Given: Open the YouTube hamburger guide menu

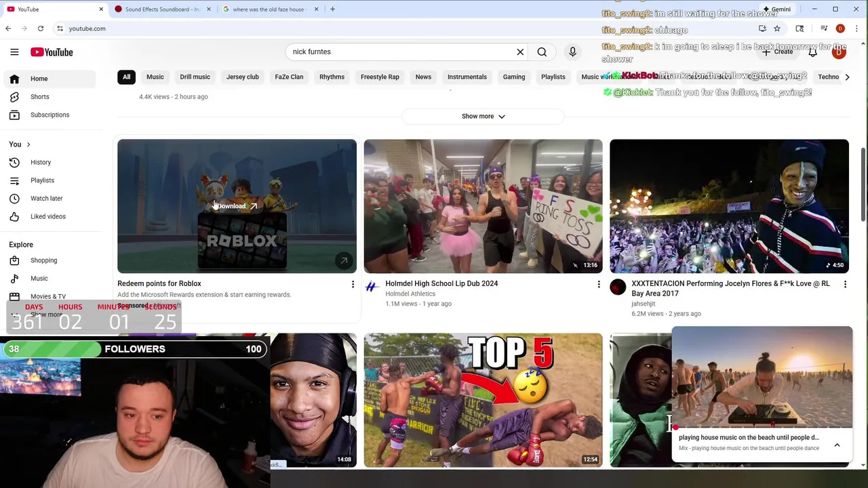Looking at the screenshot, I should click(14, 52).
